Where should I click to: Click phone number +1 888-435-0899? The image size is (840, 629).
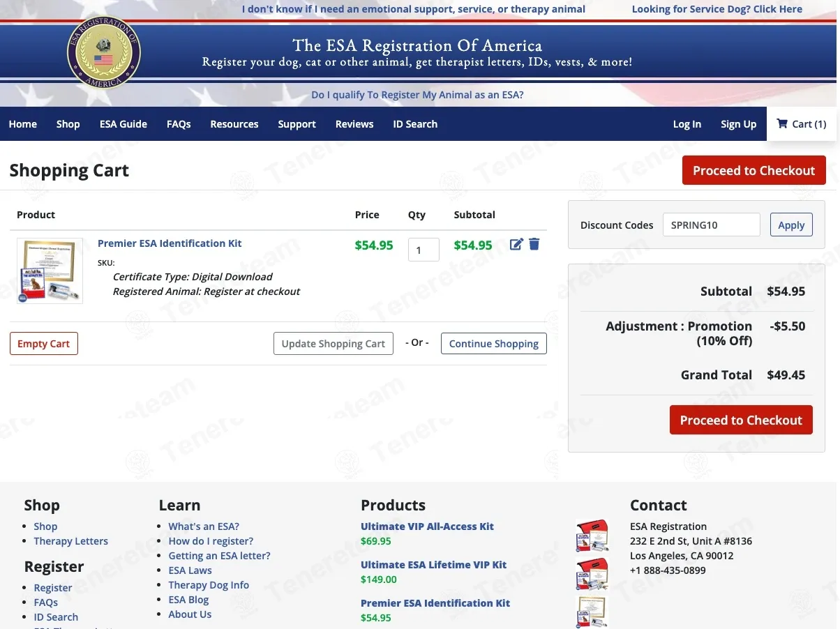668,570
